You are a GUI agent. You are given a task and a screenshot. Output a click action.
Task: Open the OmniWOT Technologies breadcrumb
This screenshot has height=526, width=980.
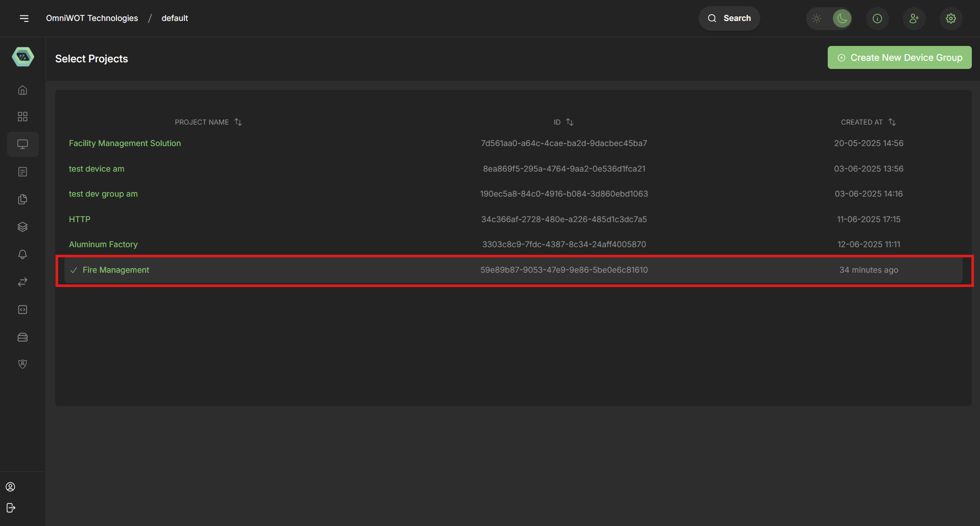pyautogui.click(x=92, y=18)
